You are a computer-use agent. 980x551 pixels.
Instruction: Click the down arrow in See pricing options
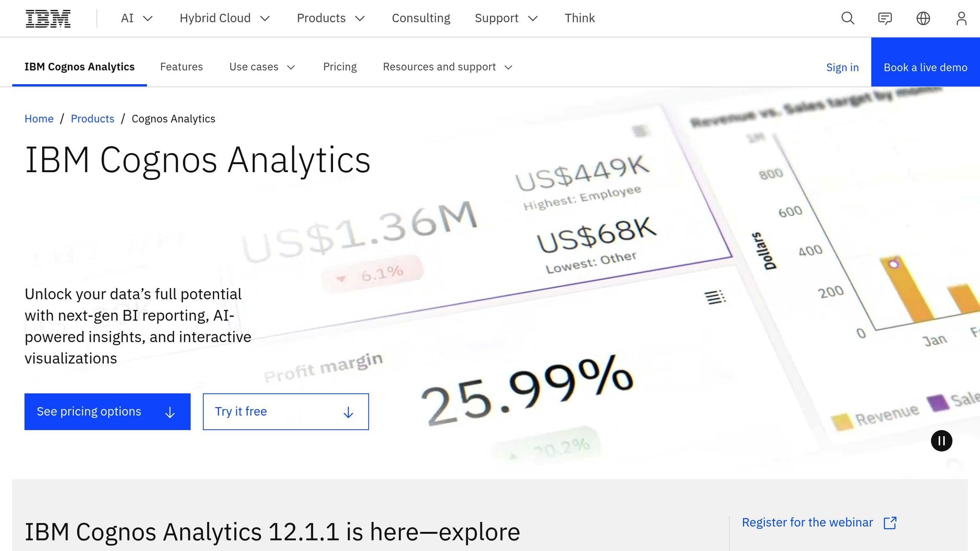(x=170, y=412)
